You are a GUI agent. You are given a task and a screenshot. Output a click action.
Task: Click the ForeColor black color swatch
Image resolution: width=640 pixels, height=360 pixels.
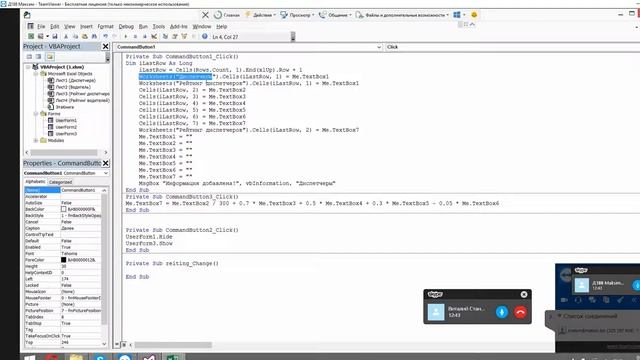64,260
